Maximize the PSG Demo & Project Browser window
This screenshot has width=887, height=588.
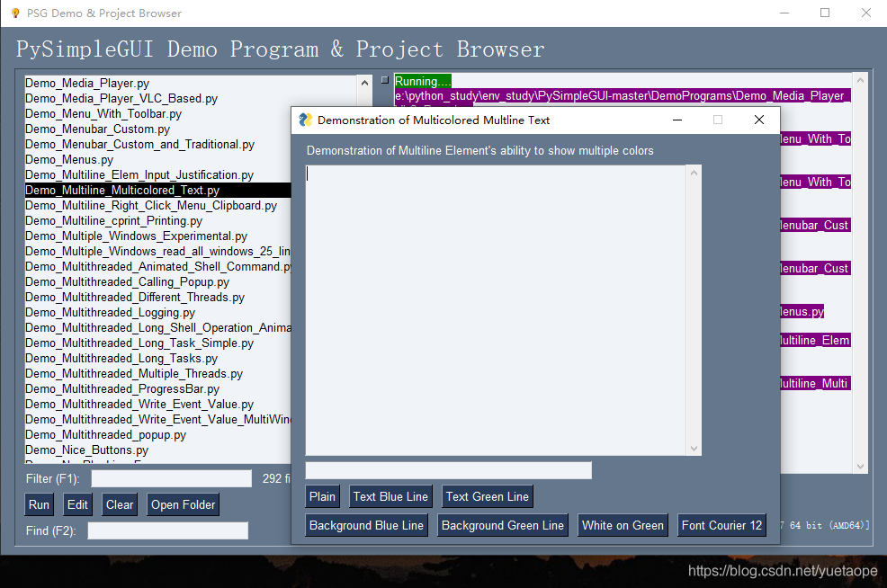click(x=825, y=13)
